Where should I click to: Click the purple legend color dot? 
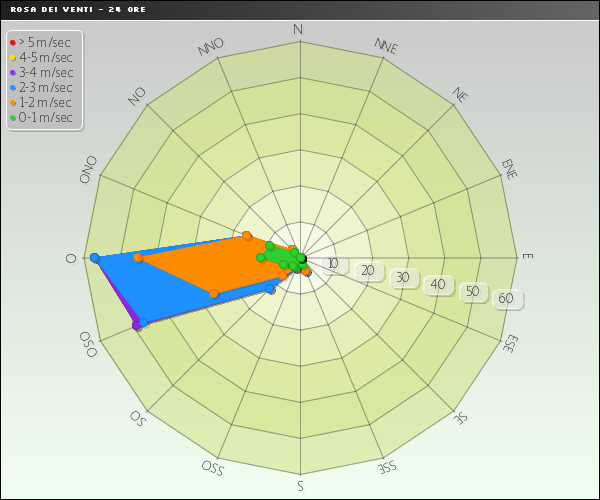(13, 73)
